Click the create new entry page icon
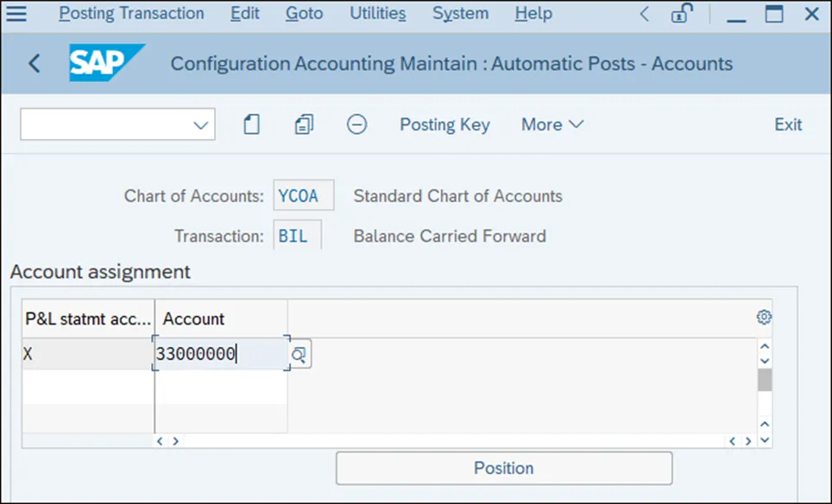The height and width of the screenshot is (504, 832). [251, 124]
